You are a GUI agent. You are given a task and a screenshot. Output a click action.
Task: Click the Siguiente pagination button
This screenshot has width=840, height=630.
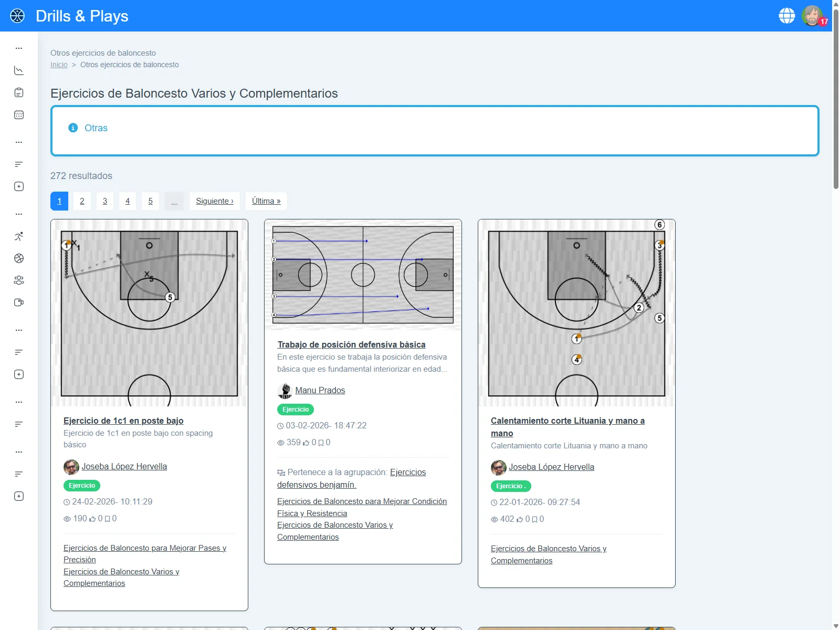coord(214,201)
